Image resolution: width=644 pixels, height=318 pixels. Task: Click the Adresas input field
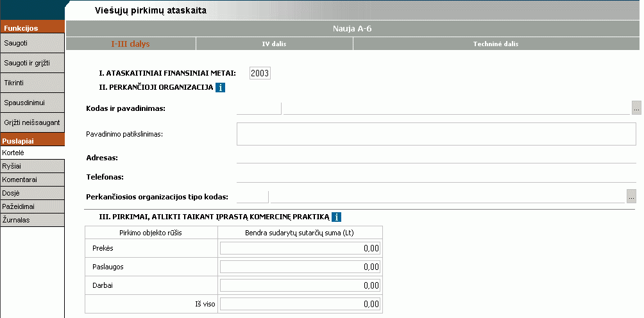(436, 158)
